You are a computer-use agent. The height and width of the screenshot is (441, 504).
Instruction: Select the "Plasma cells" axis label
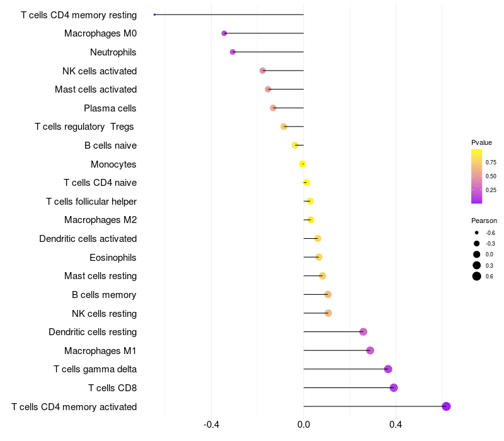point(110,108)
